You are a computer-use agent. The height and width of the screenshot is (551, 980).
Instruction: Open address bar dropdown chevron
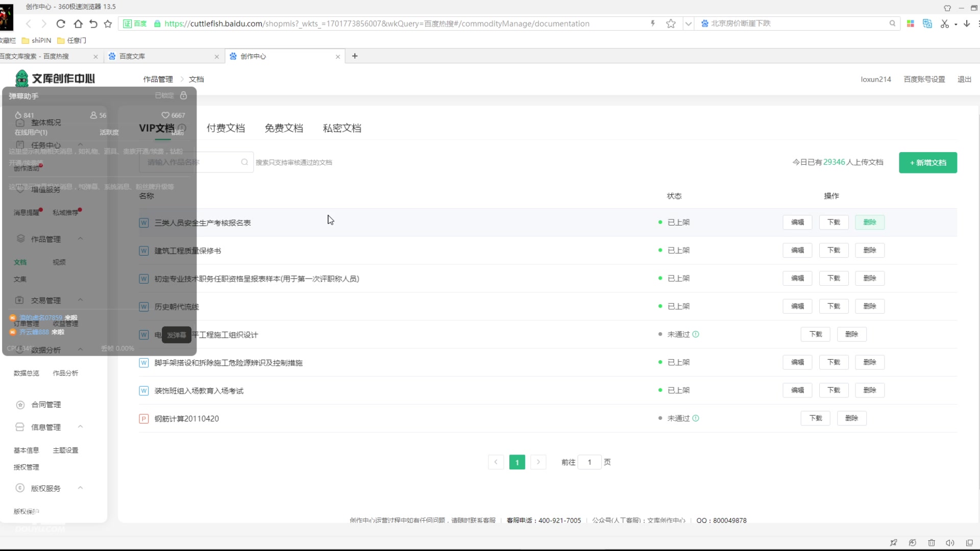coord(688,23)
